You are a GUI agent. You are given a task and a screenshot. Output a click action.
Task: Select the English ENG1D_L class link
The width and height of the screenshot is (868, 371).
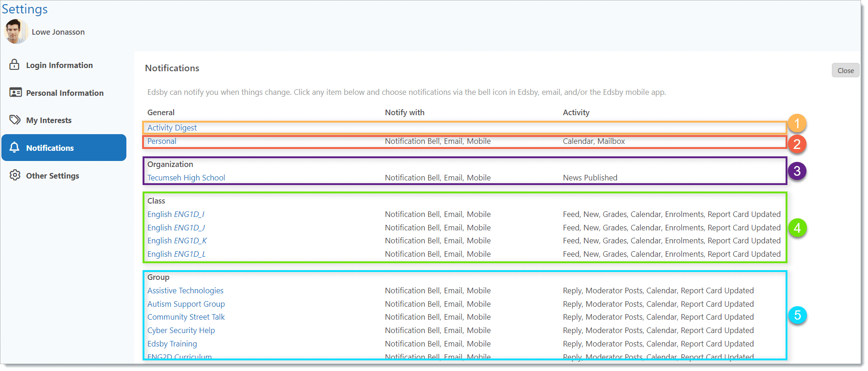click(176, 254)
